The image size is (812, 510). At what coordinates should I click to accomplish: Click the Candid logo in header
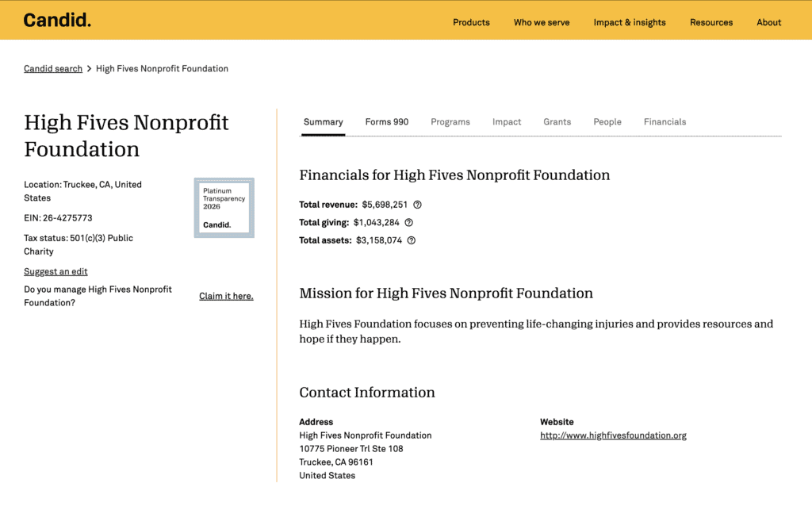click(57, 21)
